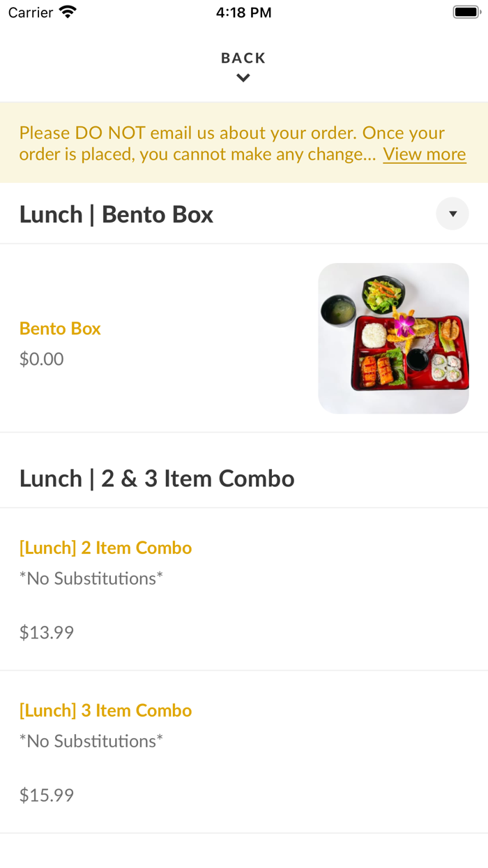Tap the BACK label at top
The width and height of the screenshot is (488, 868).
243,58
